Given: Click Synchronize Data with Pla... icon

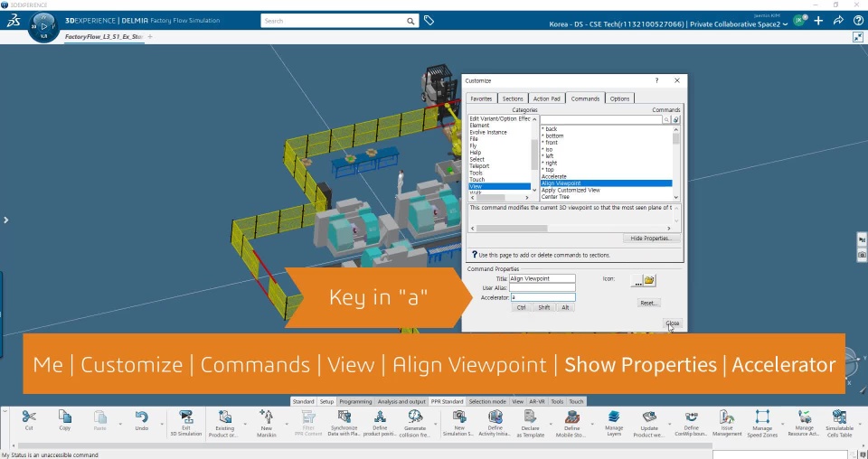Looking at the screenshot, I should click(x=344, y=417).
